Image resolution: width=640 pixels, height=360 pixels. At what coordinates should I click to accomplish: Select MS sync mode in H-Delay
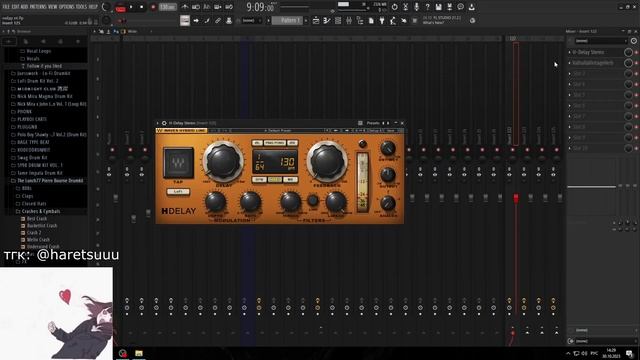point(290,180)
